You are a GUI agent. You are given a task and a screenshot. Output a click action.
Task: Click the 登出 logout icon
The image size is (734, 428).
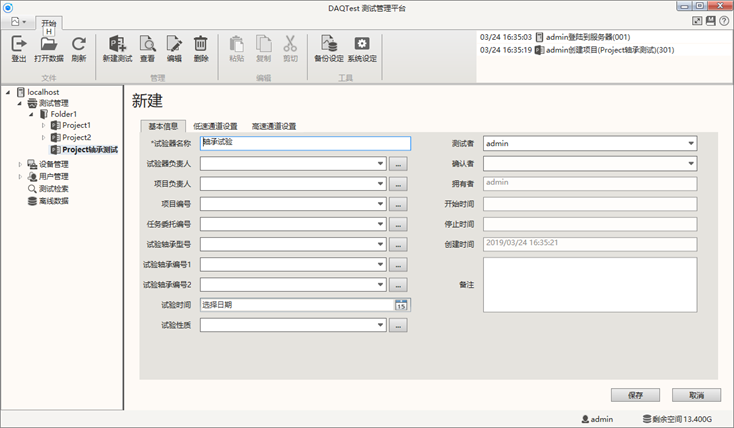point(19,44)
